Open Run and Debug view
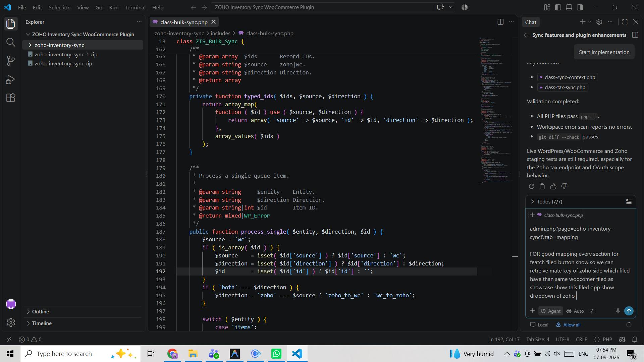644x362 pixels. [11, 79]
